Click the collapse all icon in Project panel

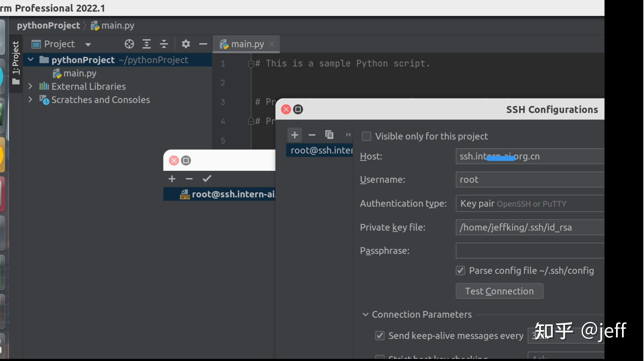click(164, 44)
